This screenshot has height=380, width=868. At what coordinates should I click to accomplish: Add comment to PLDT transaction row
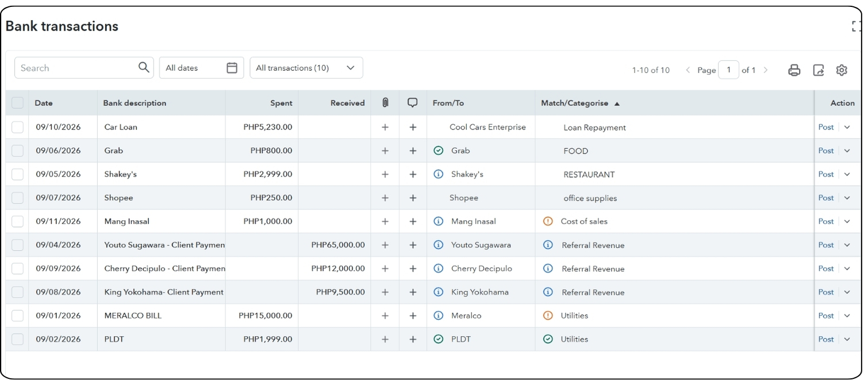coord(413,339)
